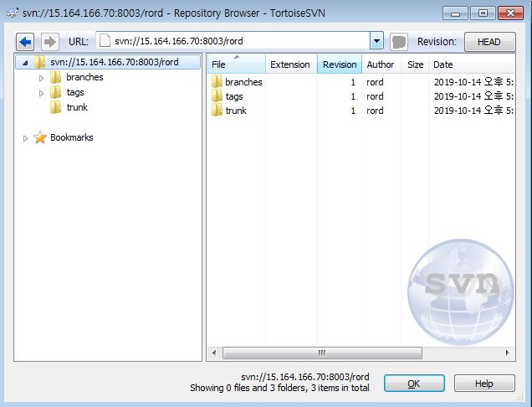Sort the list by the Revision column

pyautogui.click(x=340, y=64)
